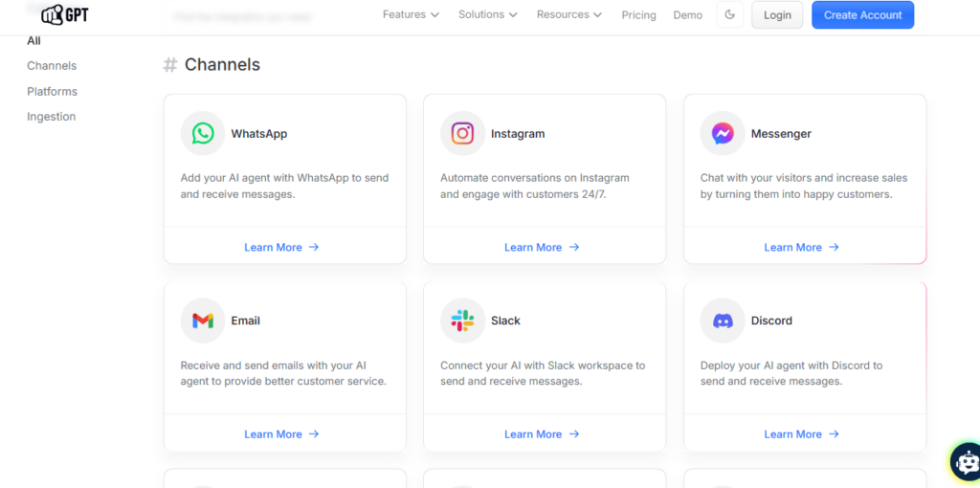Click the Login button

777,15
